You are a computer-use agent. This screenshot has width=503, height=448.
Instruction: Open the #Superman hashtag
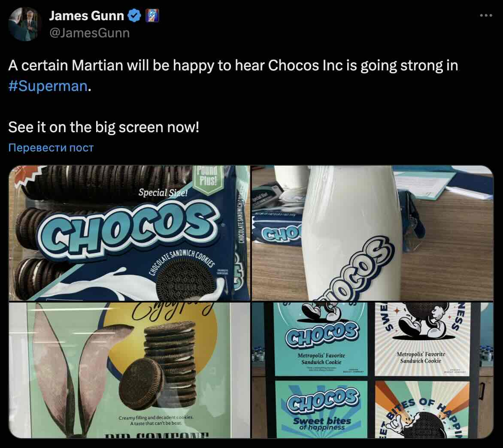pos(48,86)
